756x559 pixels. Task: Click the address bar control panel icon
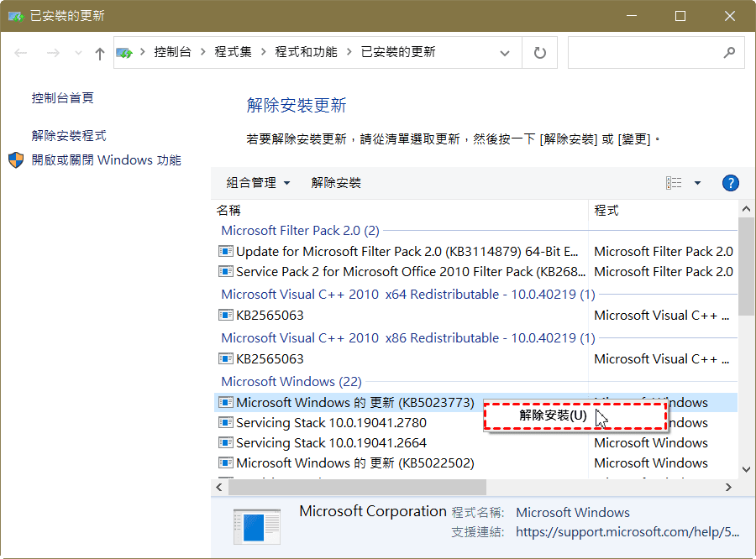click(124, 53)
